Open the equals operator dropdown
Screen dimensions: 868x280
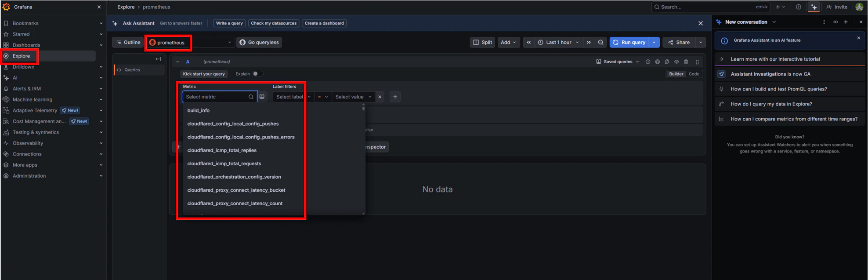coord(323,97)
